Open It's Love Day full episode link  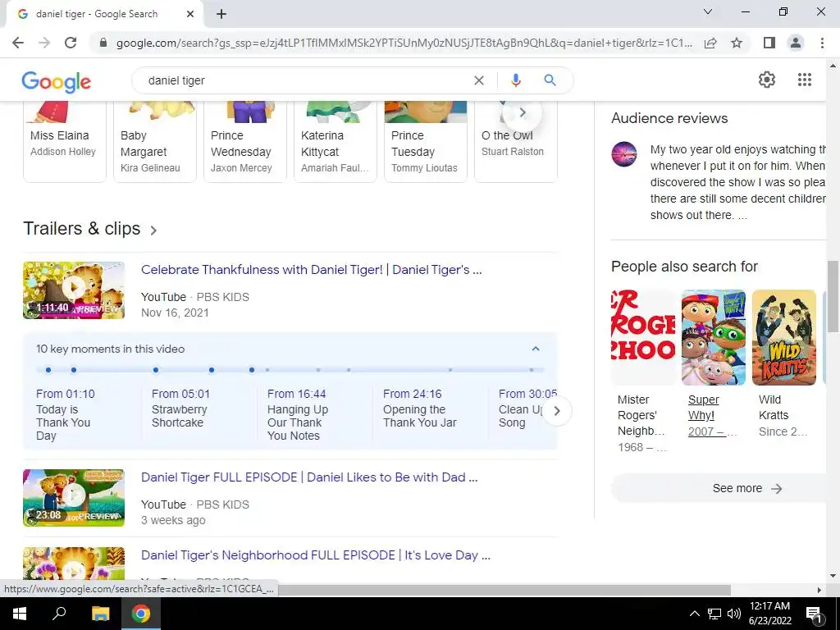(316, 555)
